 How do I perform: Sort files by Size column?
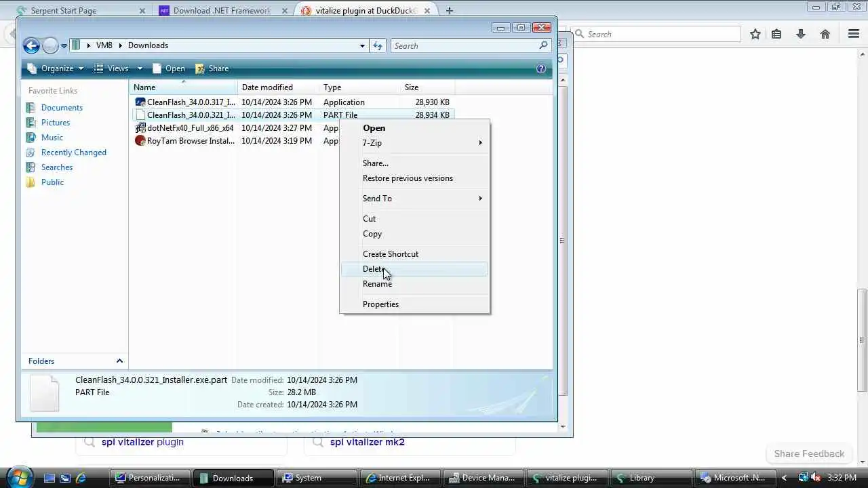tap(427, 87)
